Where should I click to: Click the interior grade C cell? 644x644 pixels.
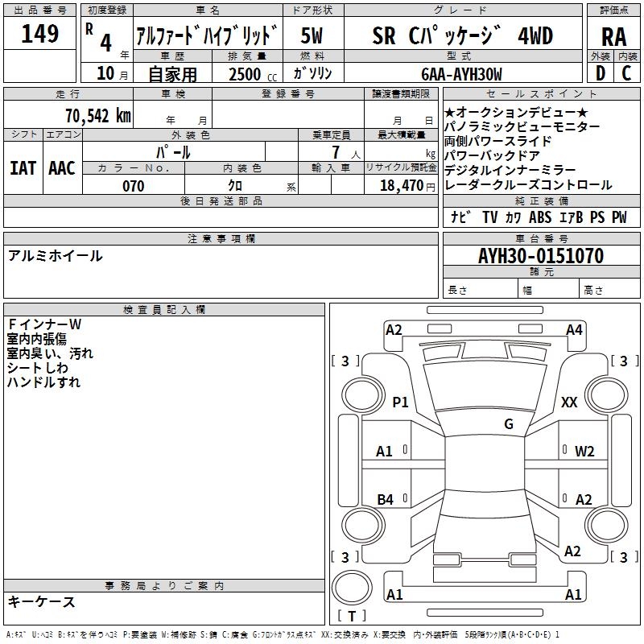point(627,73)
